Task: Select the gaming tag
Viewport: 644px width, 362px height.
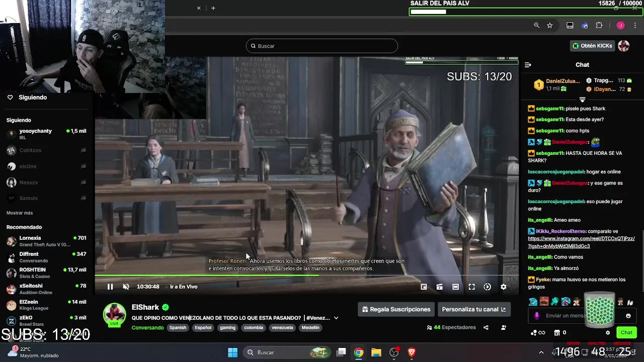Action: (227, 327)
